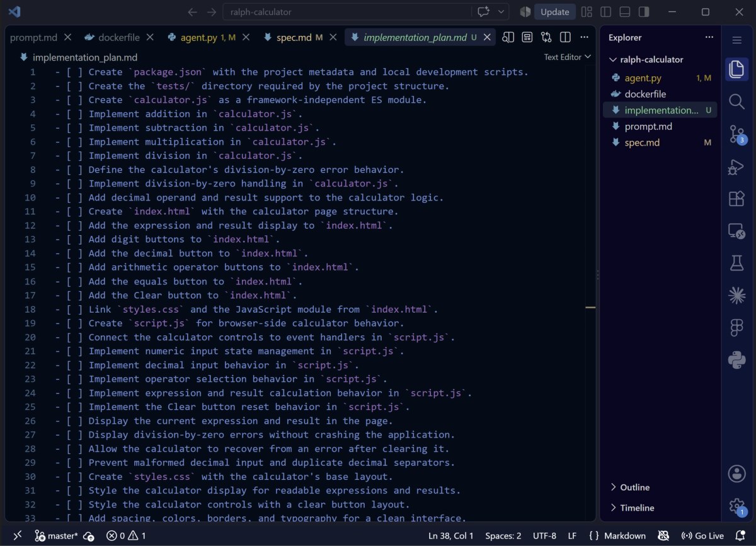The height and width of the screenshot is (546, 756).
Task: Open the Explorer more actions ellipsis
Action: [x=709, y=38]
